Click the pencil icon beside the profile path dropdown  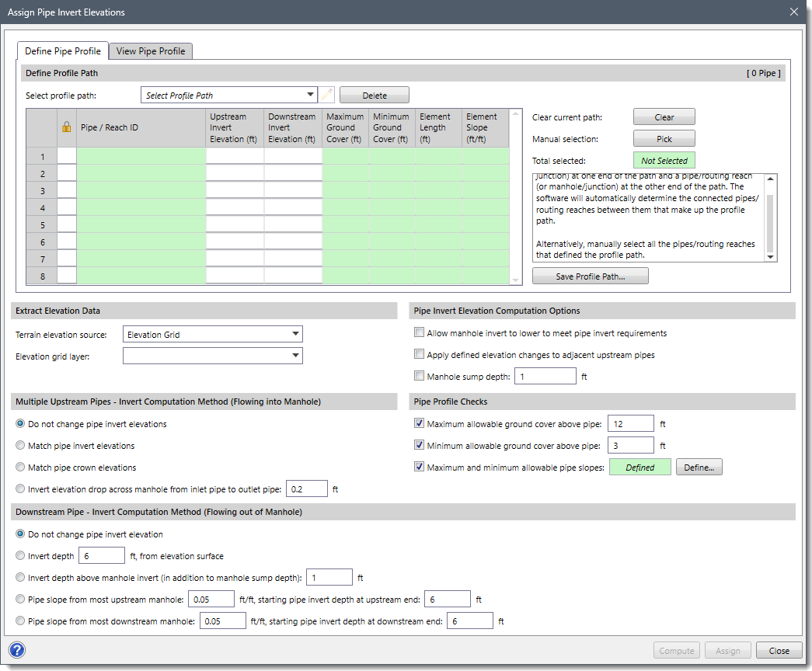(326, 94)
